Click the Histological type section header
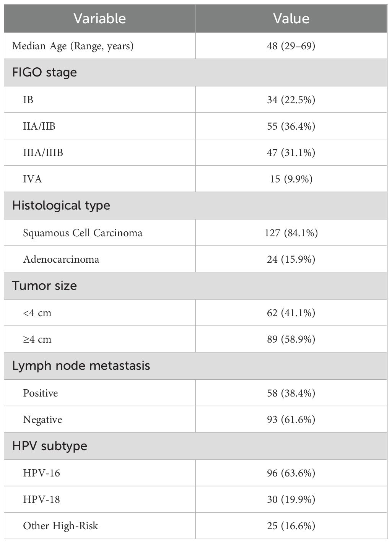This screenshot has height=543, width=392. pyautogui.click(x=61, y=205)
